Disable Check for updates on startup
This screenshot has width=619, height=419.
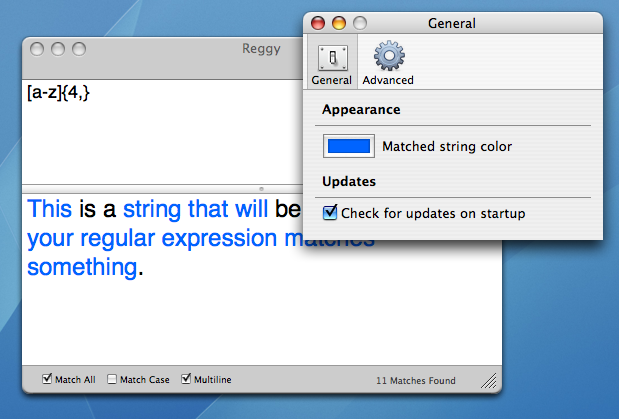point(331,213)
